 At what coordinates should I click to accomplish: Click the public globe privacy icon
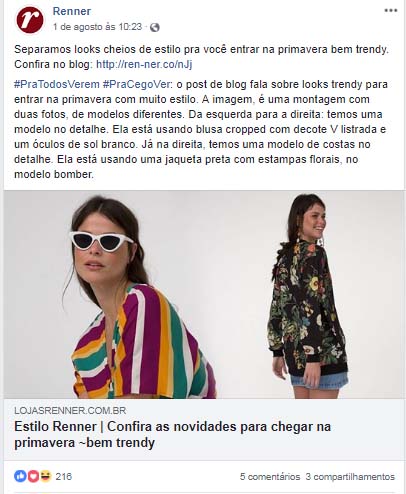point(154,27)
